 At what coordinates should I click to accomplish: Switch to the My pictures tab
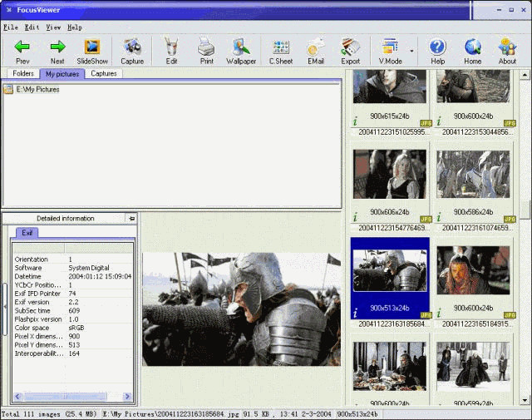(62, 74)
